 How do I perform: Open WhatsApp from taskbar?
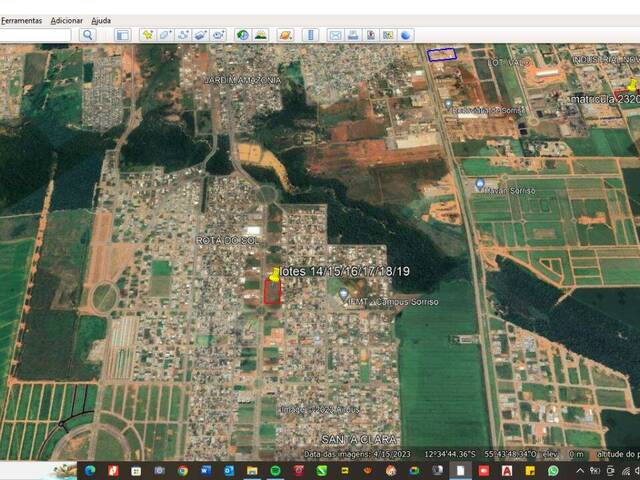tap(553, 471)
